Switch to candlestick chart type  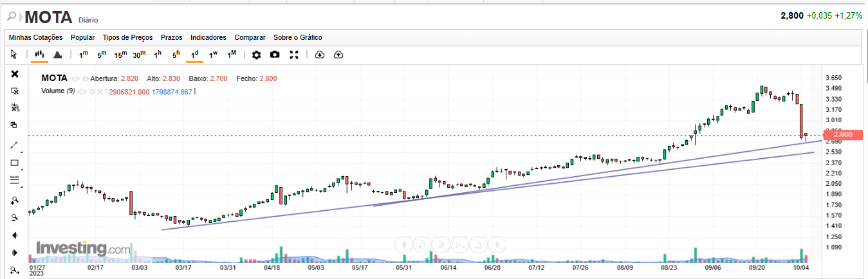[39, 55]
